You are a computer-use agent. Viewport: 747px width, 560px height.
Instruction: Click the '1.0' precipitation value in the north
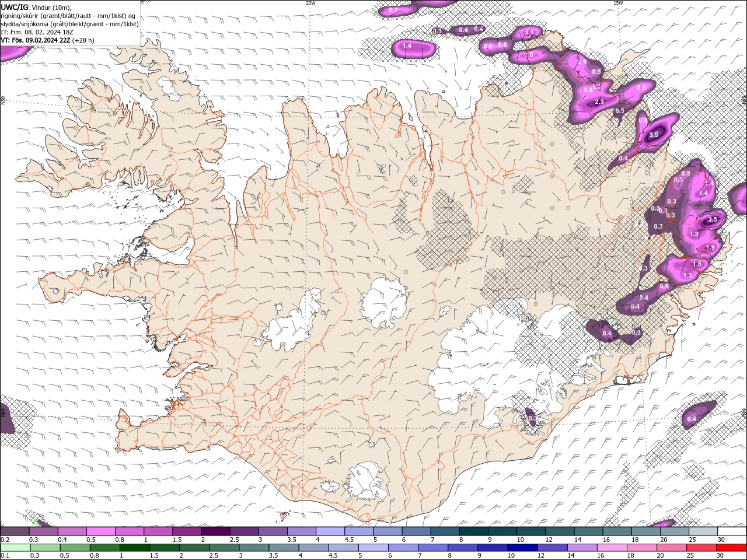pos(529,55)
